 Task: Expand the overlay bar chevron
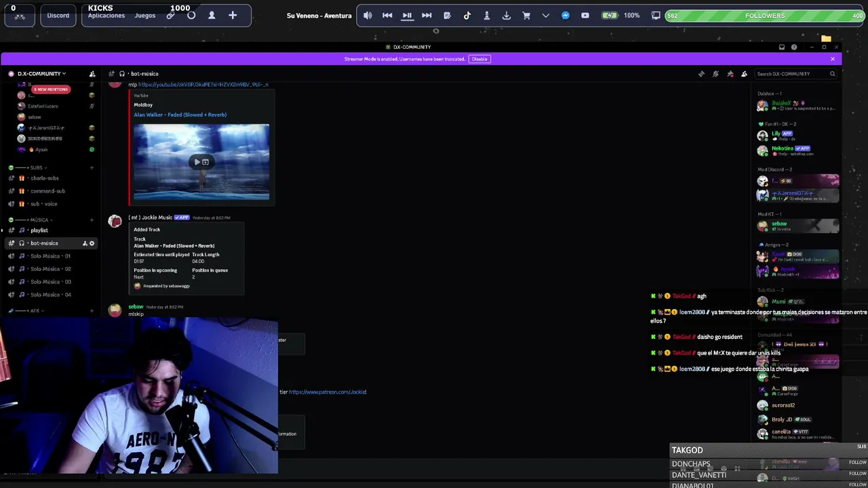pos(545,16)
